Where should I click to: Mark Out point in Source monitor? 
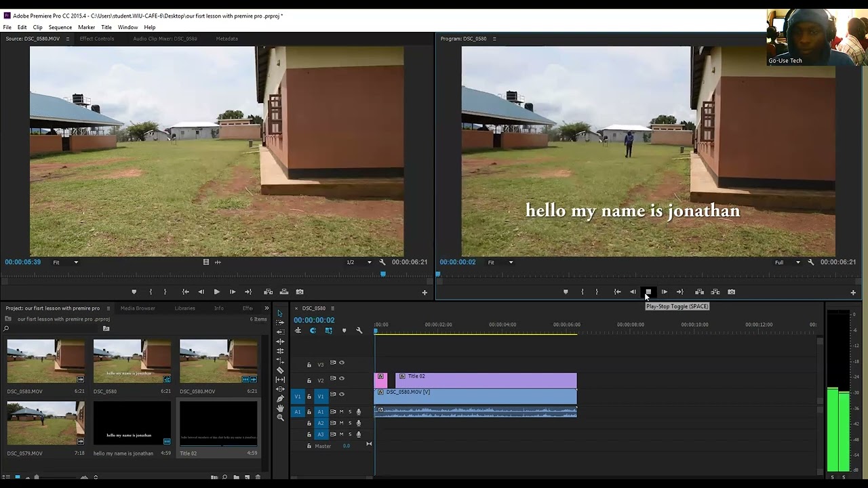(x=165, y=292)
